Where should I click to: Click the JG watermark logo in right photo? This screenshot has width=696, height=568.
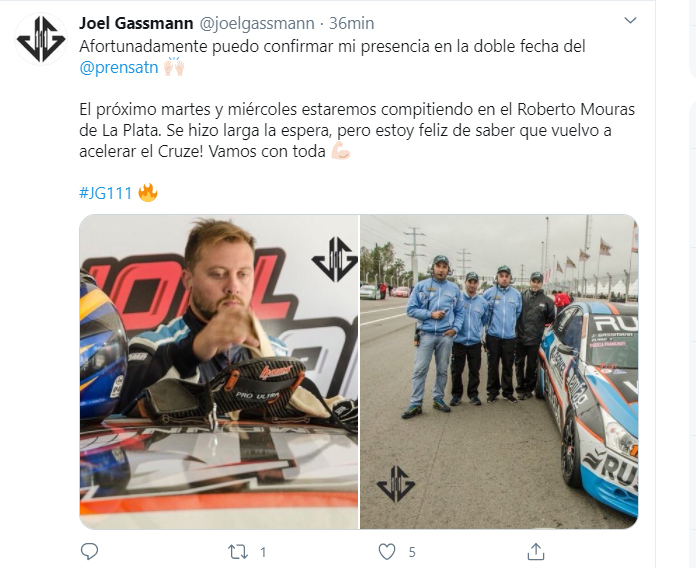pos(396,484)
